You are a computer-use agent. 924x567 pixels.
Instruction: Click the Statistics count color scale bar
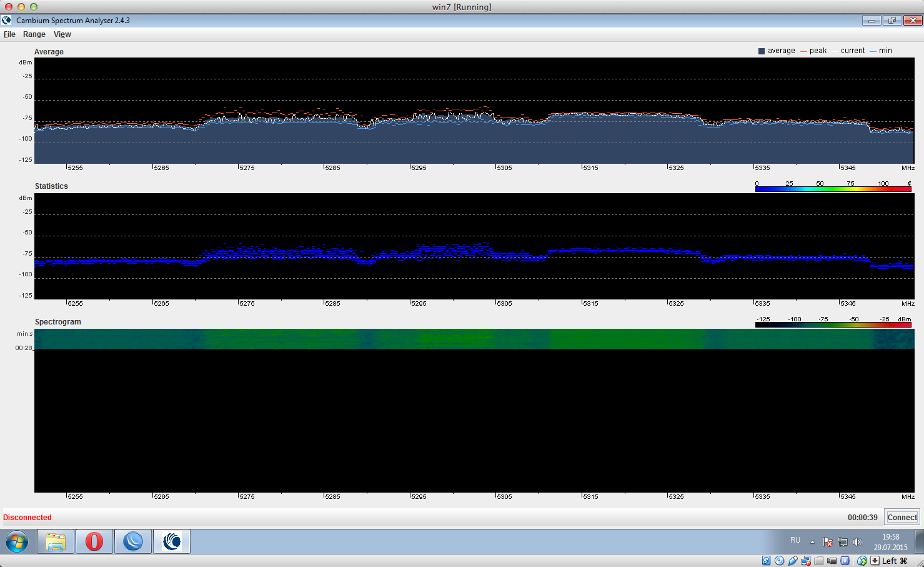pyautogui.click(x=833, y=189)
